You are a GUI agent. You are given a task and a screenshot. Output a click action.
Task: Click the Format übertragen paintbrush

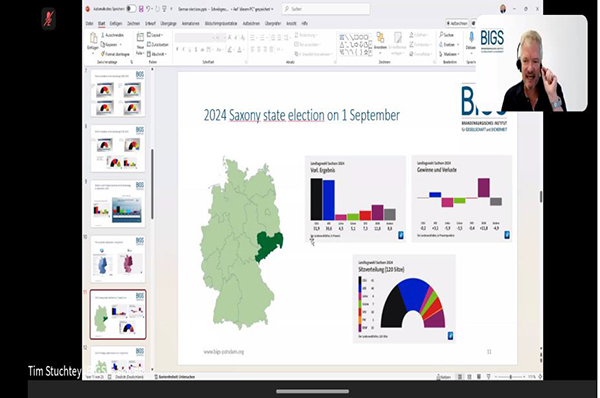(x=115, y=54)
